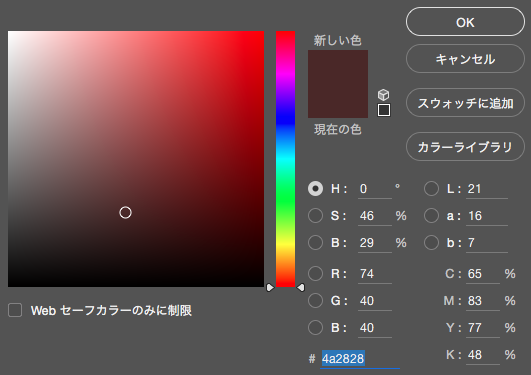Select the G green radio button

(x=315, y=300)
